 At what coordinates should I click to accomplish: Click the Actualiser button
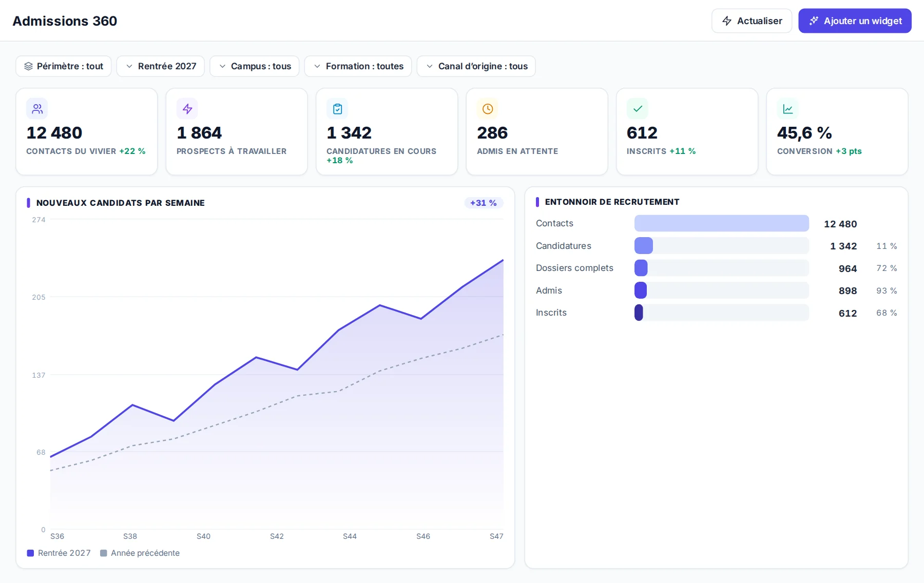[x=752, y=21]
